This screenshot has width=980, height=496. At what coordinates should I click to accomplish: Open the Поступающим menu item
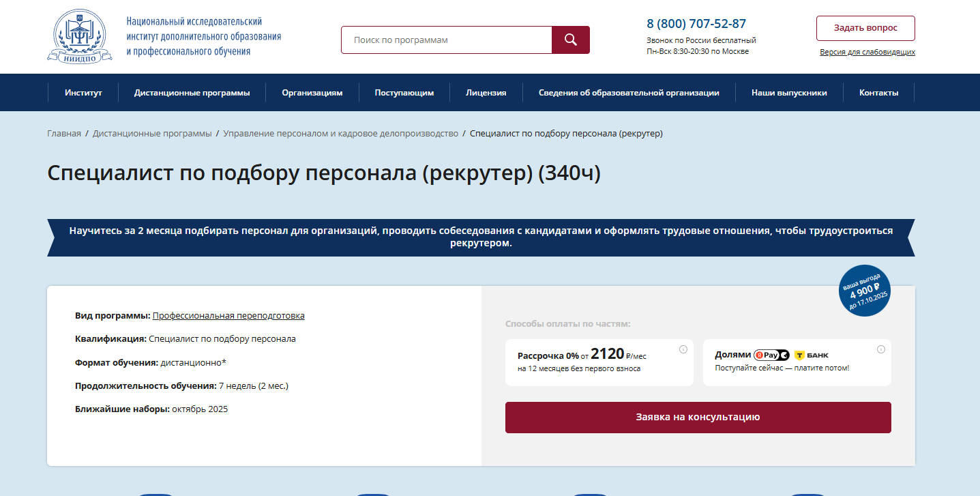tap(404, 93)
